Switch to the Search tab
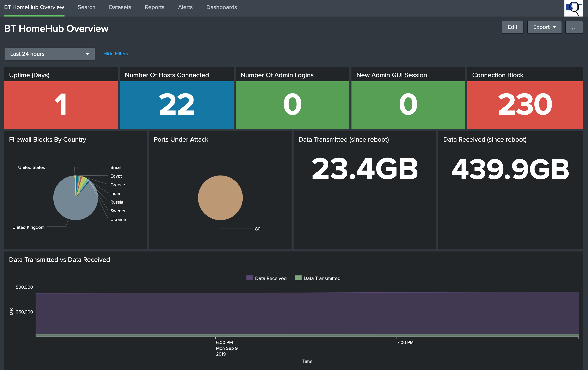 [86, 7]
